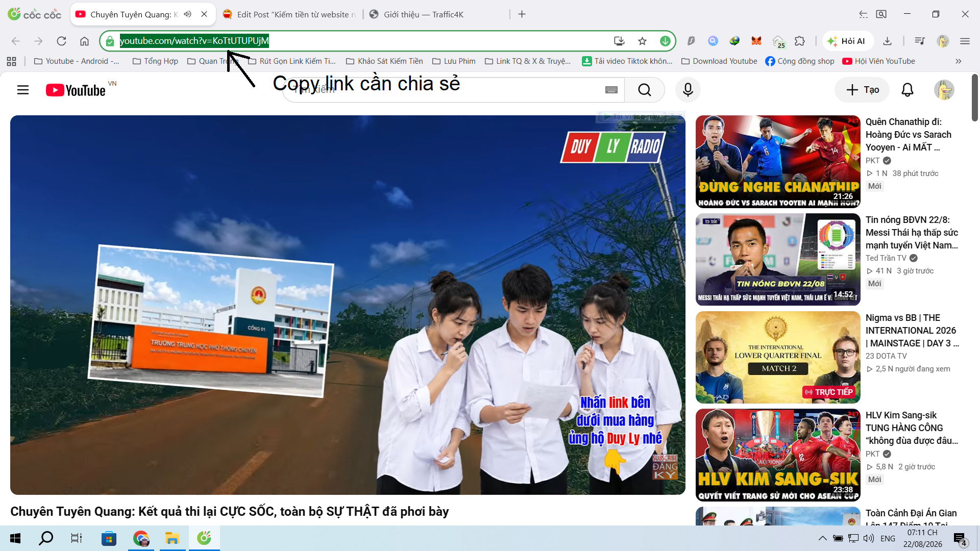Click the main video player
The width and height of the screenshot is (980, 551).
tap(348, 305)
